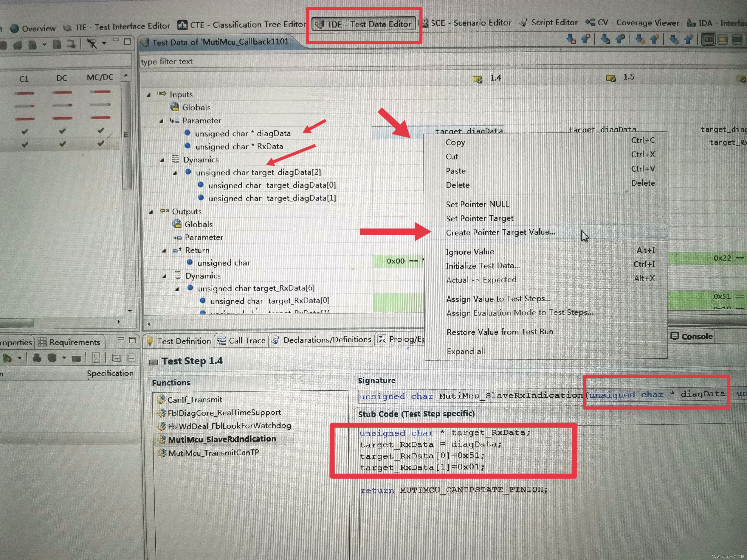The height and width of the screenshot is (560, 747).
Task: Select unsigned char * RxData parameter row
Action: tap(239, 147)
